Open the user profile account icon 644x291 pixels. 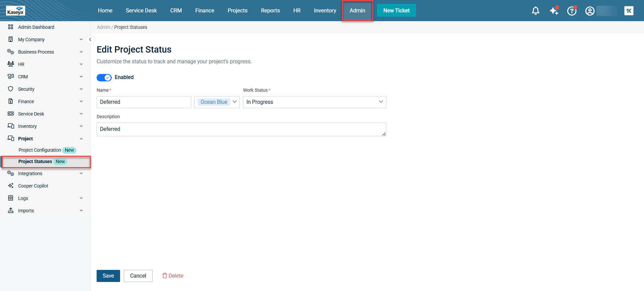pyautogui.click(x=590, y=11)
